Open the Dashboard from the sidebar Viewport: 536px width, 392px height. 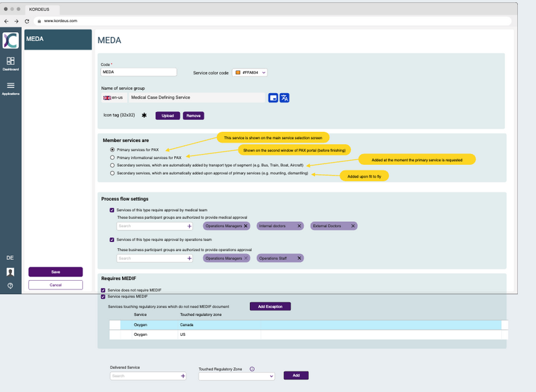pos(11,64)
